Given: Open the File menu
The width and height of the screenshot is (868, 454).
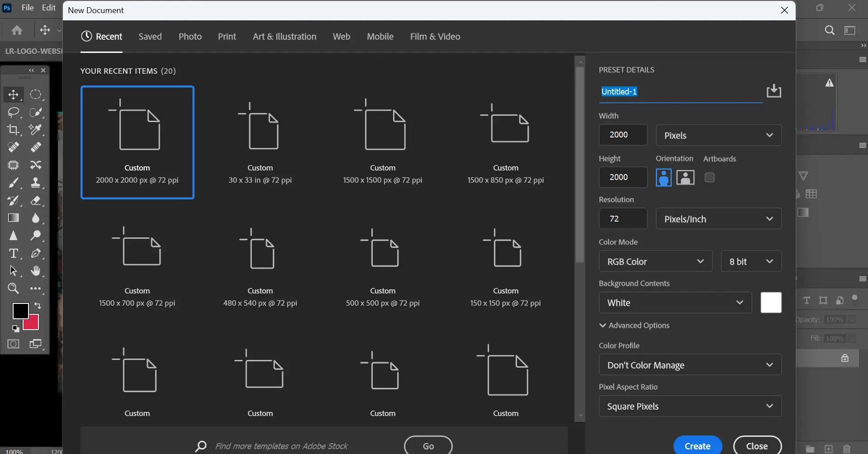Looking at the screenshot, I should pos(28,8).
